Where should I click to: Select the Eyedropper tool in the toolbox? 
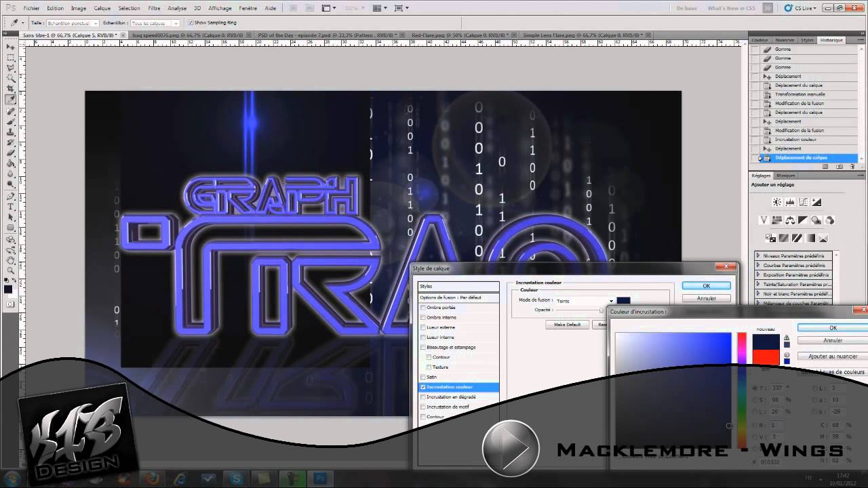click(11, 100)
